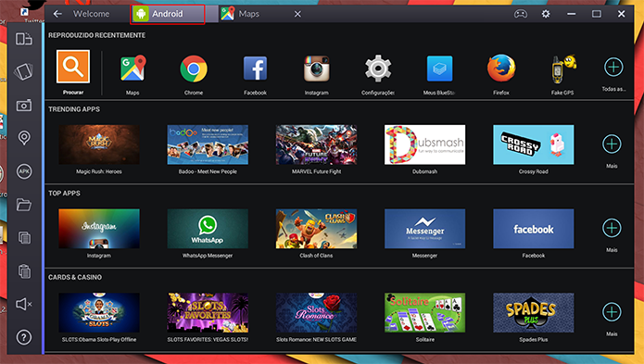Screen dimensions: 644x364
Task: Launch the Instagram app from recent apps
Action: [316, 69]
